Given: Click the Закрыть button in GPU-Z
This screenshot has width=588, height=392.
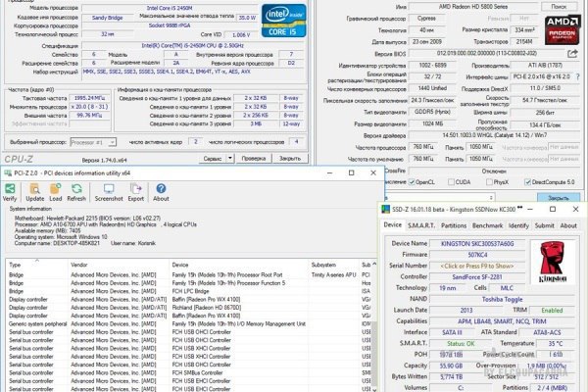Looking at the screenshot, I should pos(559,198).
